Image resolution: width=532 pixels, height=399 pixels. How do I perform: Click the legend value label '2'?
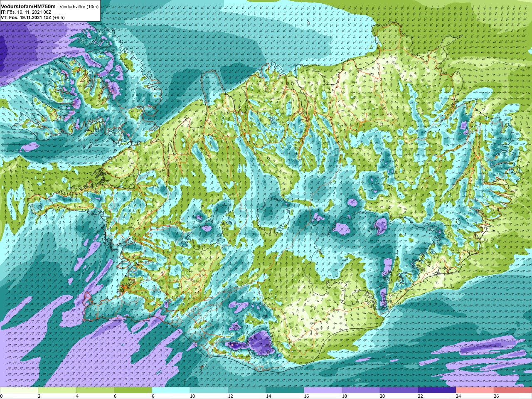click(x=39, y=396)
